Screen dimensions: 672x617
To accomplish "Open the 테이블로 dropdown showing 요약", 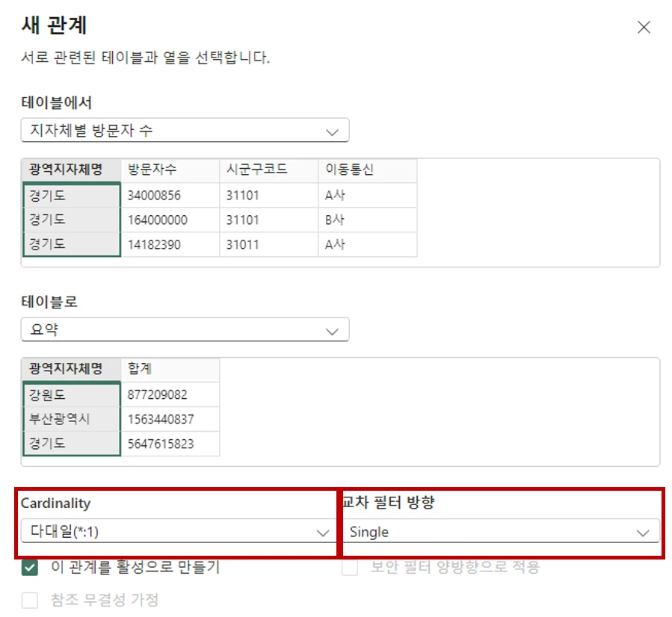I will (185, 329).
